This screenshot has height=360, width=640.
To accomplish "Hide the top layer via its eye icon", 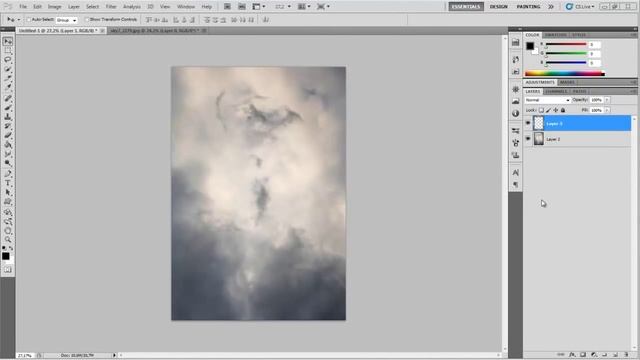I will [x=528, y=123].
